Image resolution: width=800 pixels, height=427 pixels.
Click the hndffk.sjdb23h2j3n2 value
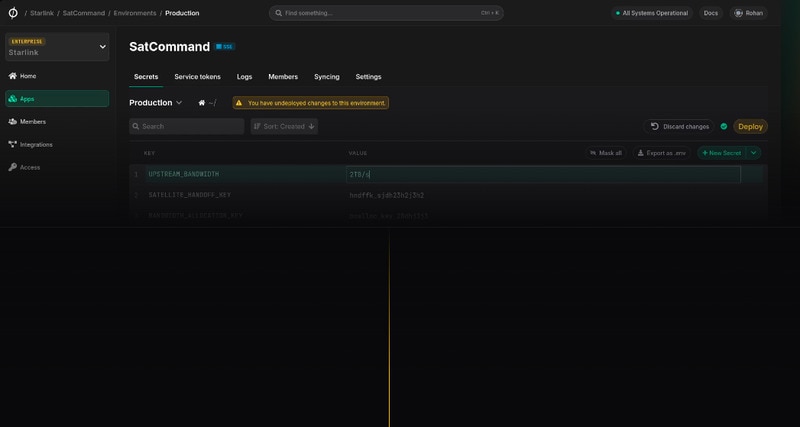387,195
